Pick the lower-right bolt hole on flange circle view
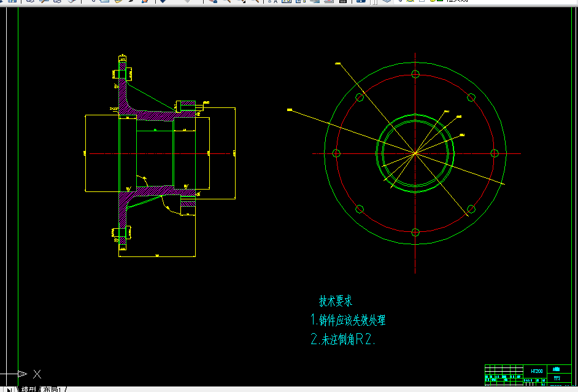The width and height of the screenshot is (578, 392). pyautogui.click(x=471, y=209)
